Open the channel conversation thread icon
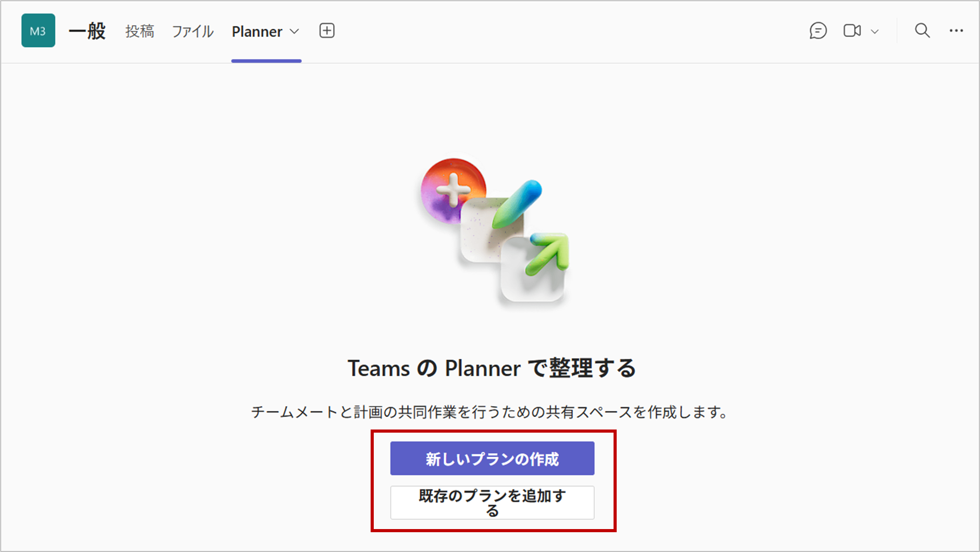Viewport: 980px width, 552px height. pyautogui.click(x=818, y=31)
